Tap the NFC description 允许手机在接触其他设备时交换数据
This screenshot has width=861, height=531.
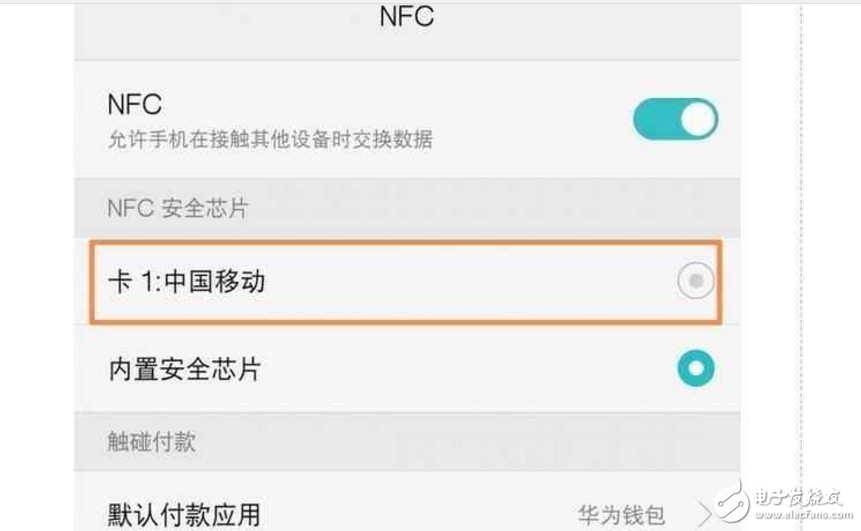click(x=270, y=139)
